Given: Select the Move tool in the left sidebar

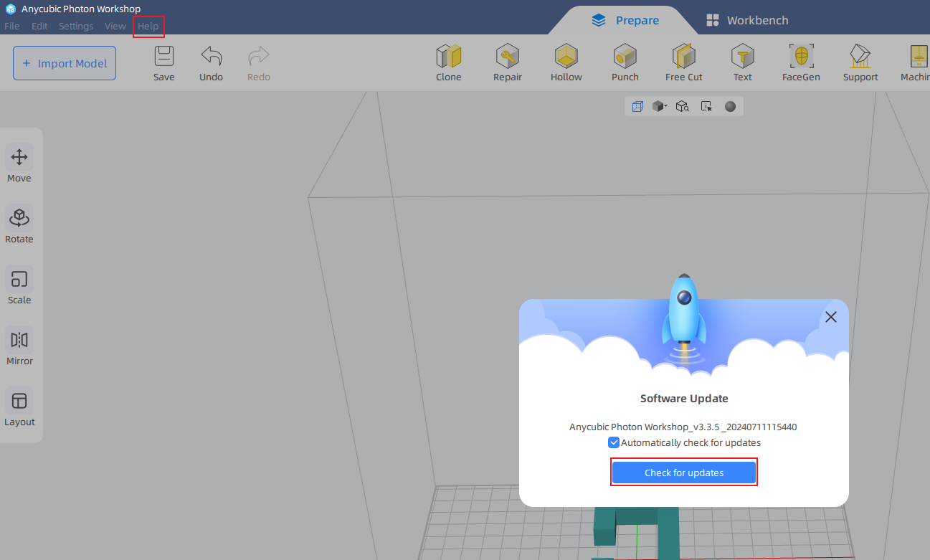Looking at the screenshot, I should [x=19, y=164].
